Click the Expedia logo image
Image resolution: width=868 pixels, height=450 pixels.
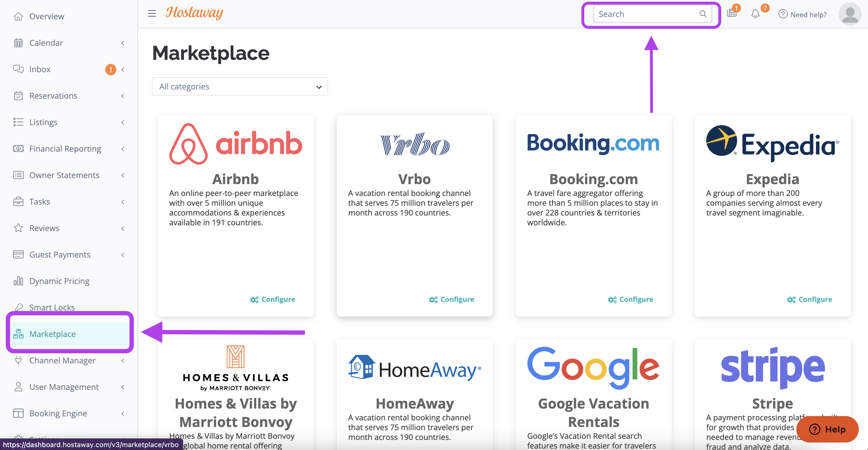point(772,144)
